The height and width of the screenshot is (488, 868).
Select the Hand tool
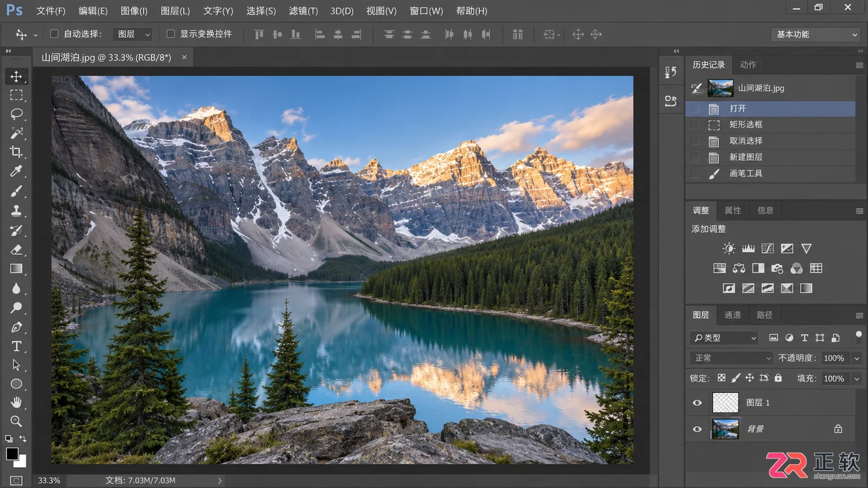coord(16,402)
